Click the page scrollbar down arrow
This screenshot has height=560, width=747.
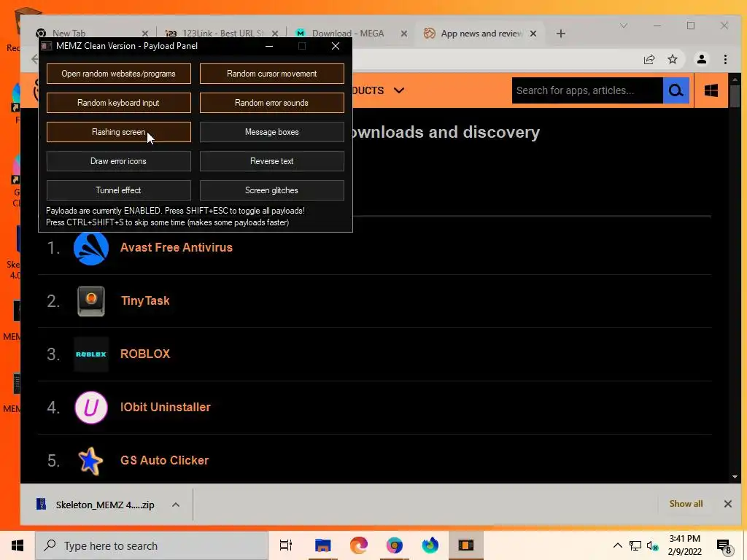pos(735,477)
